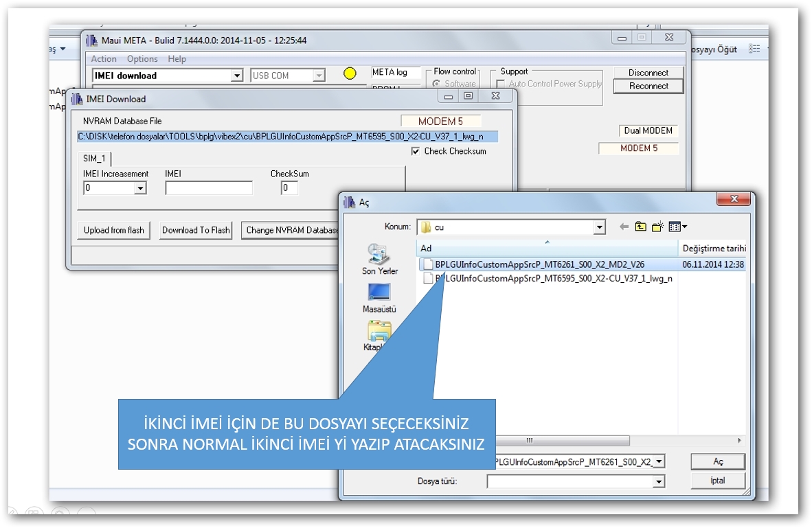Open the IMEI Increasement dropdown
812x528 pixels.
click(140, 188)
